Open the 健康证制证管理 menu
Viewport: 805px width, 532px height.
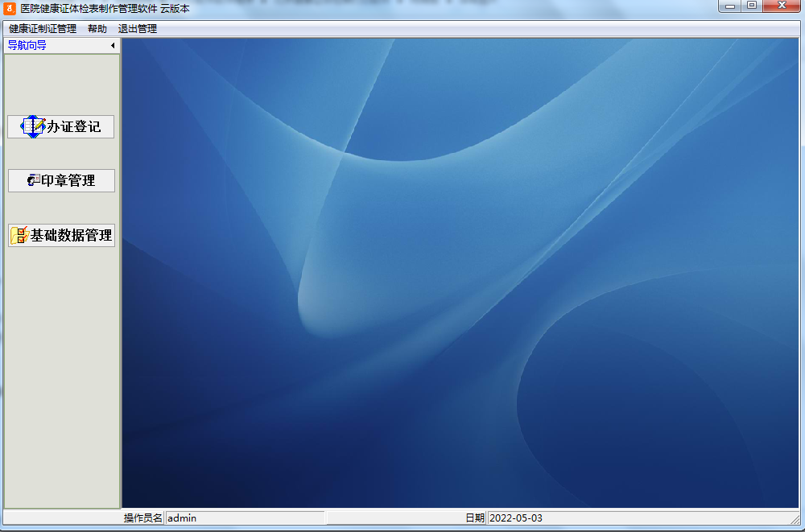[x=43, y=29]
